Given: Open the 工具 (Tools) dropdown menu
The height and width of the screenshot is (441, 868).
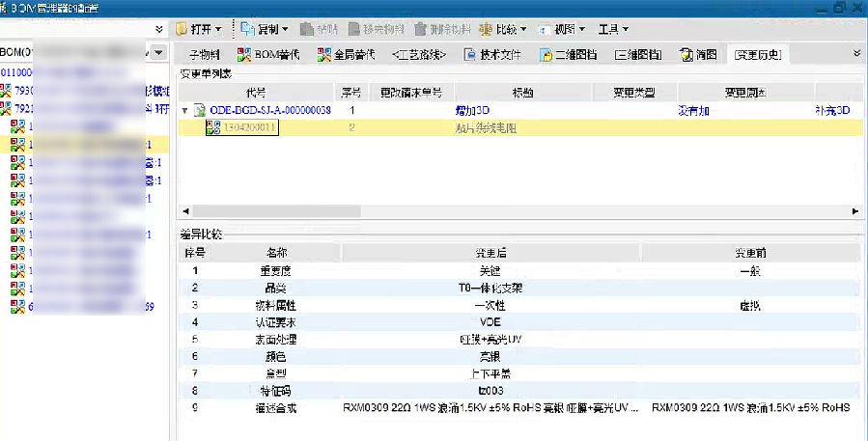Looking at the screenshot, I should [x=613, y=30].
